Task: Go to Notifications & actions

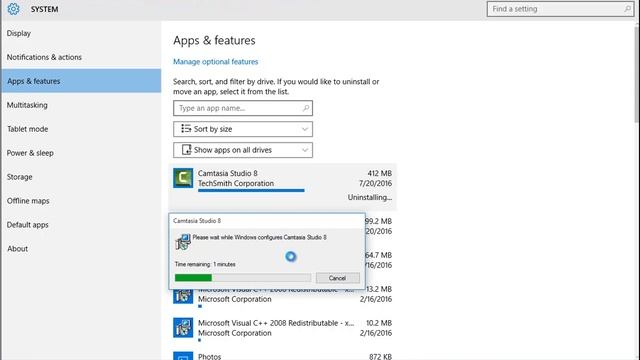Action: click(44, 57)
